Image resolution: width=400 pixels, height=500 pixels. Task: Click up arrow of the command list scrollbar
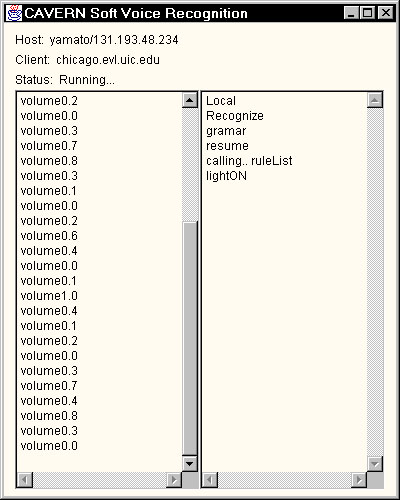(x=375, y=100)
